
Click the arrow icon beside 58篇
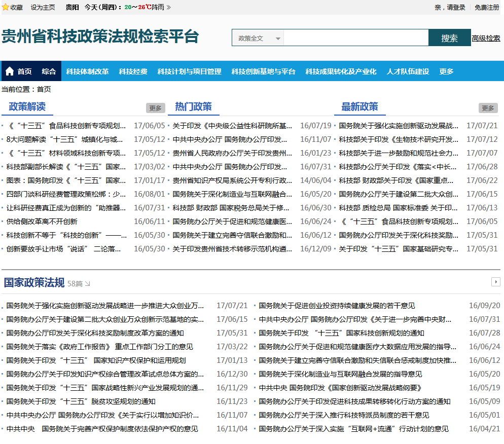88,284
